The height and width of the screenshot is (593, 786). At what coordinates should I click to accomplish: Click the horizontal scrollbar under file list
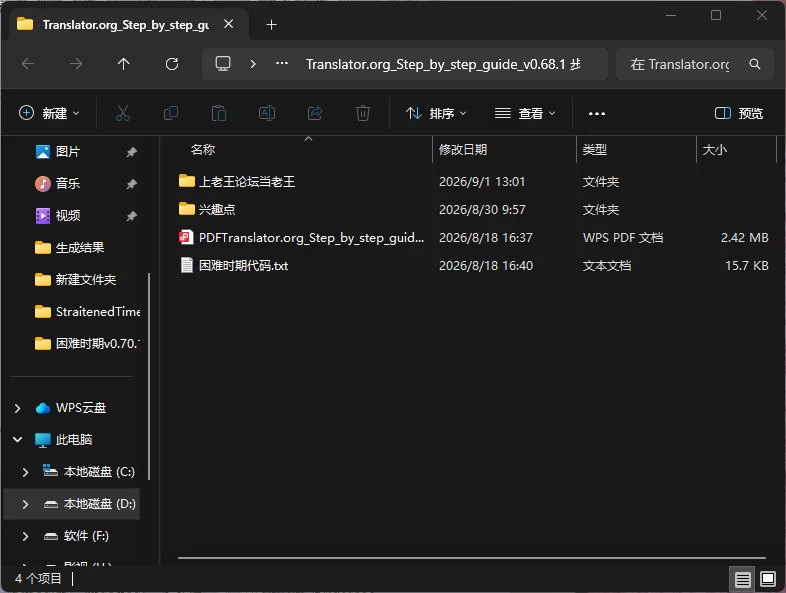point(472,557)
